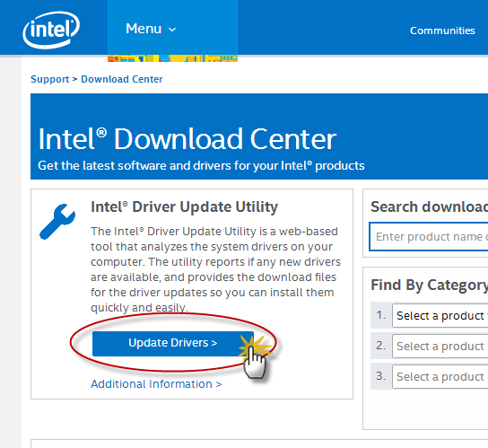Screen dimensions: 488x448
Task: Open third Select a product dropdown
Action: point(440,376)
